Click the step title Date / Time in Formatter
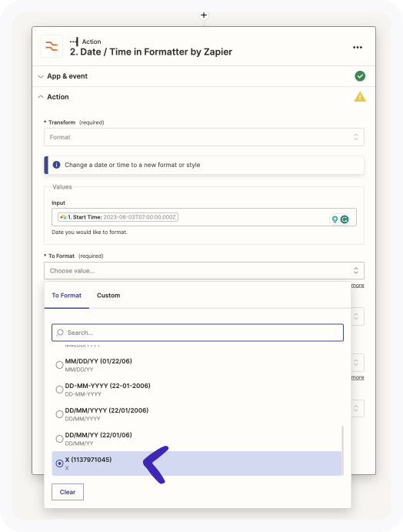 [x=152, y=52]
